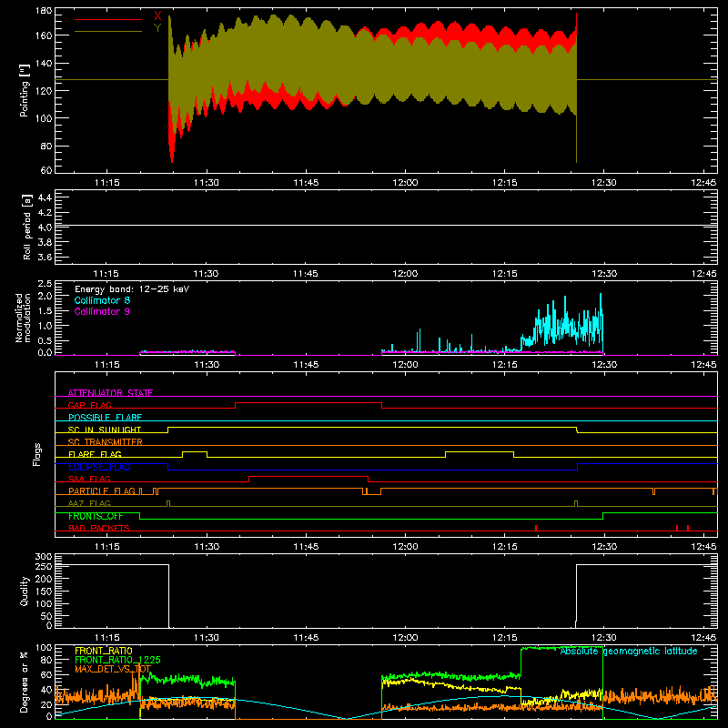
Task: Click the 4.4 tick on Roll period axis
Action: click(45, 197)
